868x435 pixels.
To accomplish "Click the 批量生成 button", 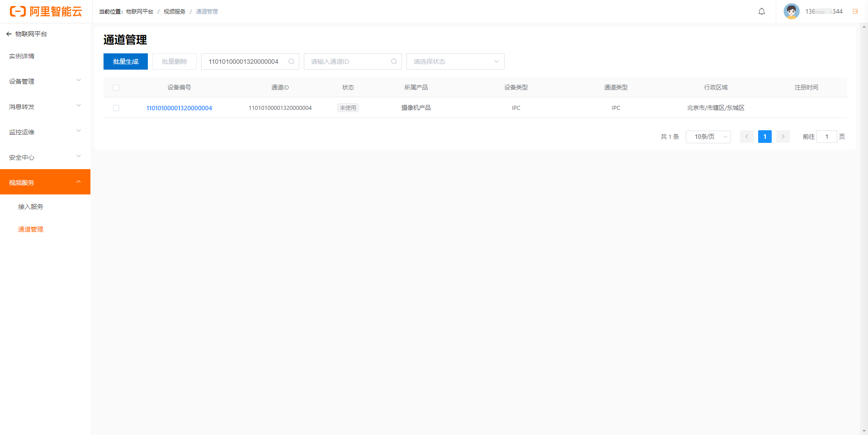I will pos(126,61).
